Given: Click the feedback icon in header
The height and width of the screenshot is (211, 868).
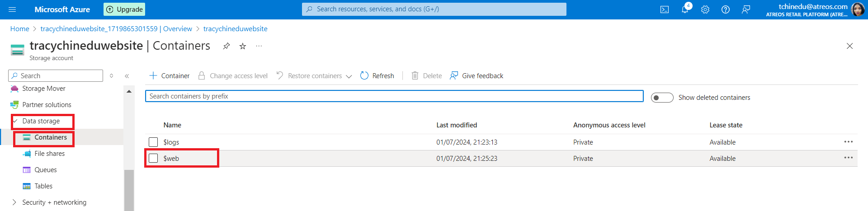Looking at the screenshot, I should (x=746, y=9).
